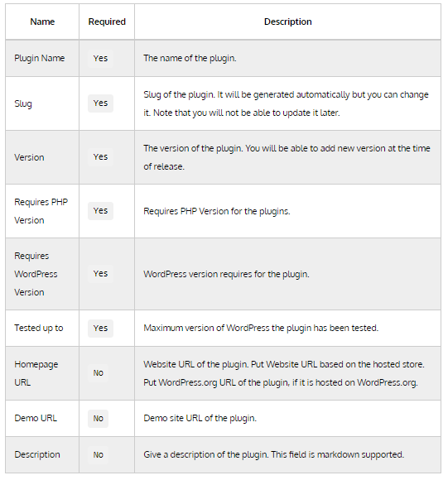This screenshot has height=480, width=448.
Task: Click the No badge for Demo URL
Action: click(99, 419)
